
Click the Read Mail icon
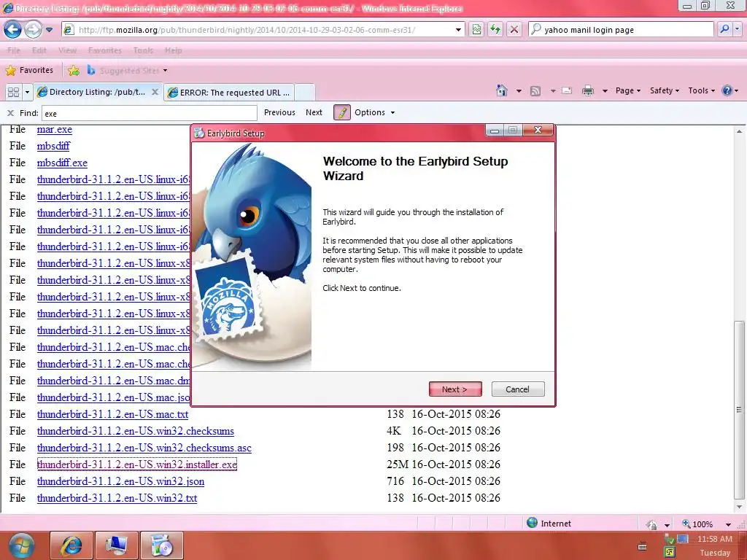pos(566,90)
